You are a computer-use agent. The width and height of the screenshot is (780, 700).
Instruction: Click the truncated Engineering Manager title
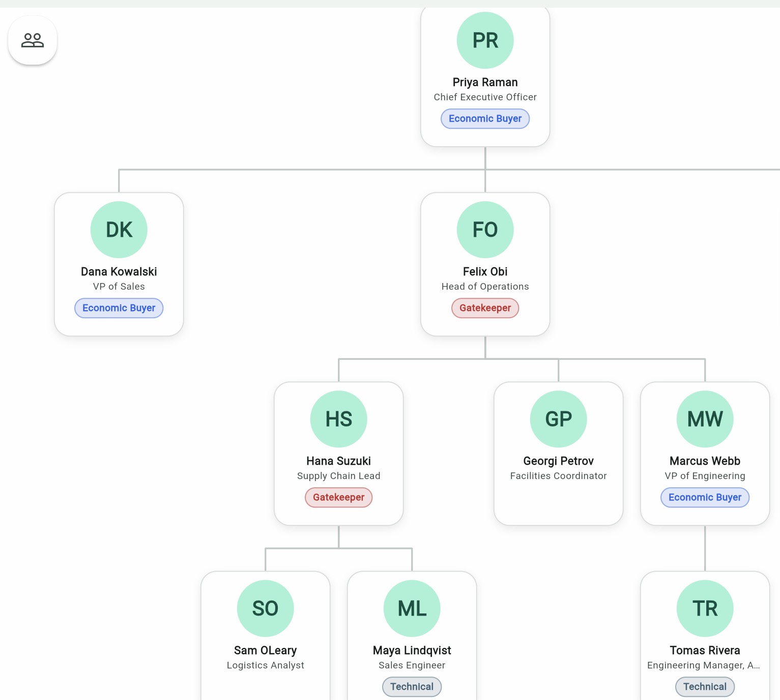(704, 665)
